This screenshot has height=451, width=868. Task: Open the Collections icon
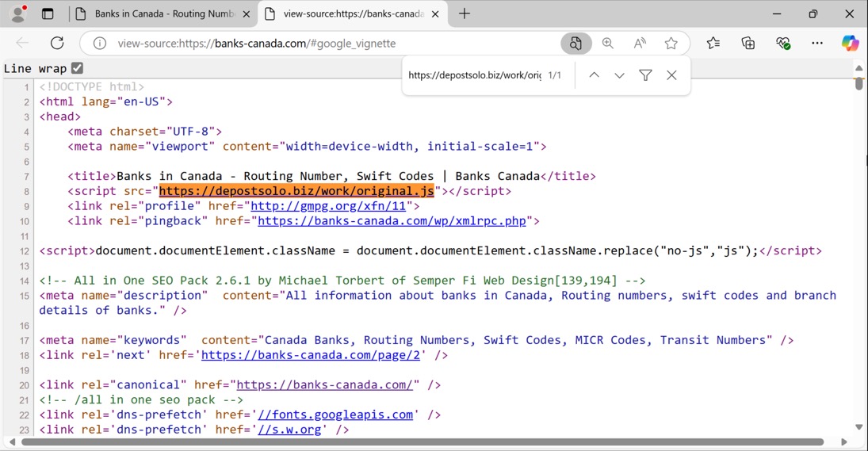(x=748, y=43)
